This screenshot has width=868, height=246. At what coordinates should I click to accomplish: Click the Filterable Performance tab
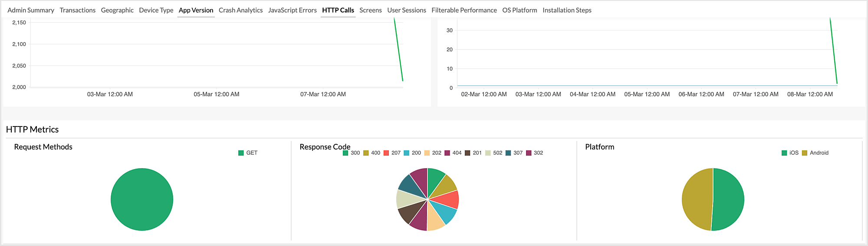tap(464, 10)
